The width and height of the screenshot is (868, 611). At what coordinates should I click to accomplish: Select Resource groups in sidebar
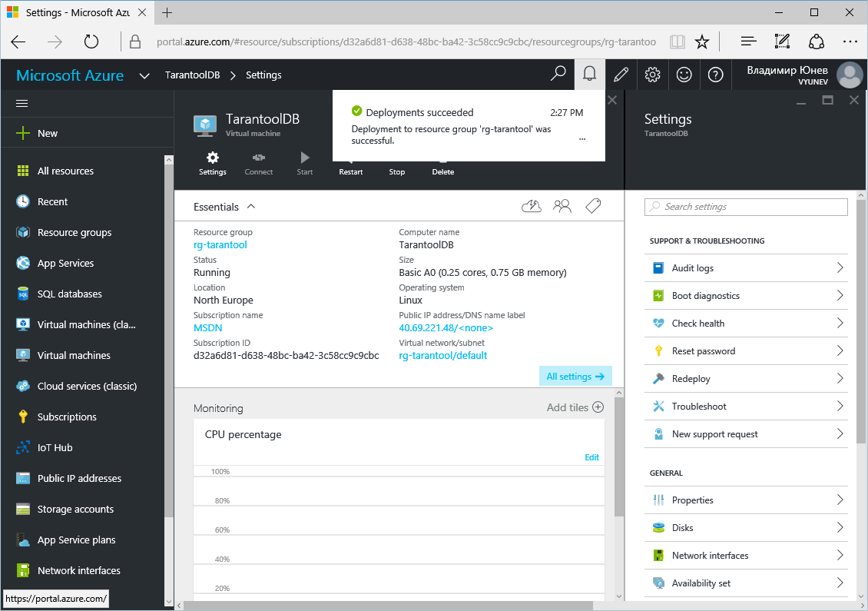[74, 232]
